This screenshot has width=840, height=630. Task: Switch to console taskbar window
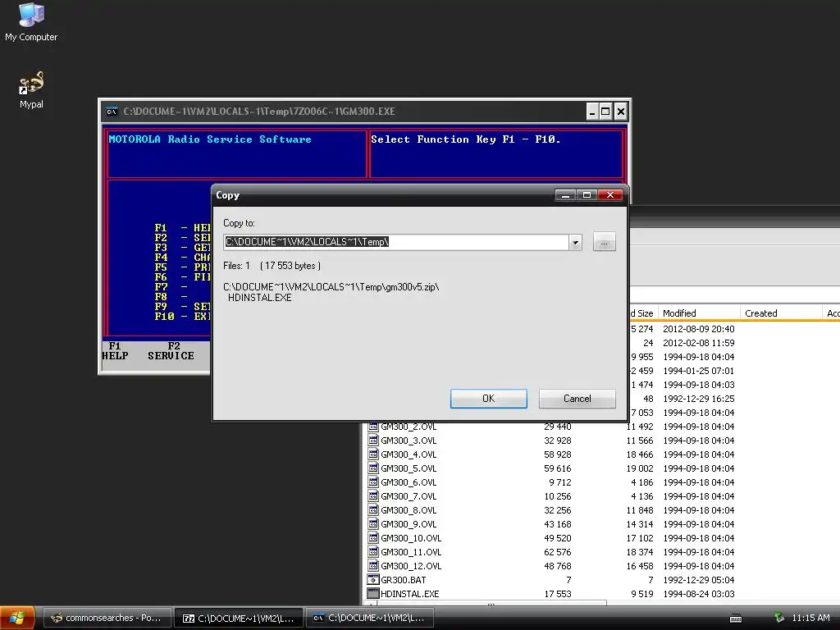tap(370, 618)
